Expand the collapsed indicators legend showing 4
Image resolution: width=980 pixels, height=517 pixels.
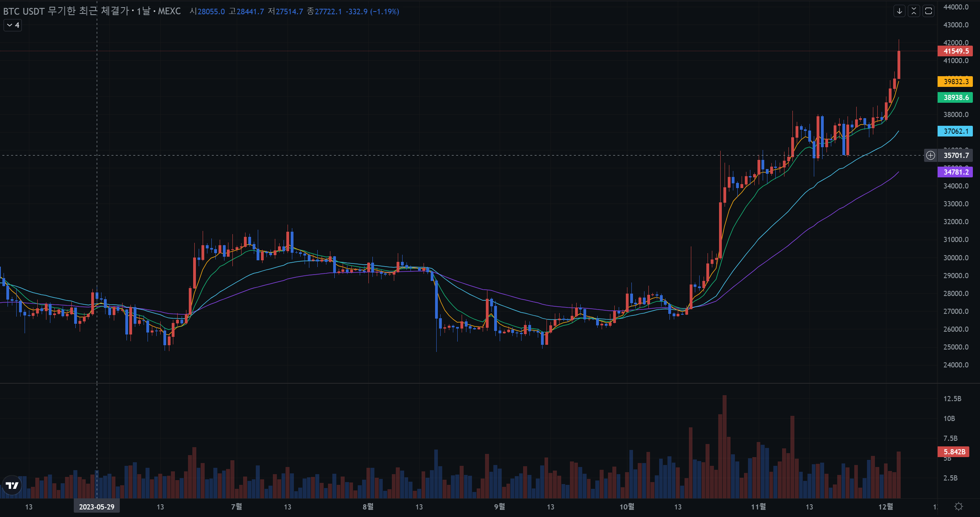click(13, 25)
